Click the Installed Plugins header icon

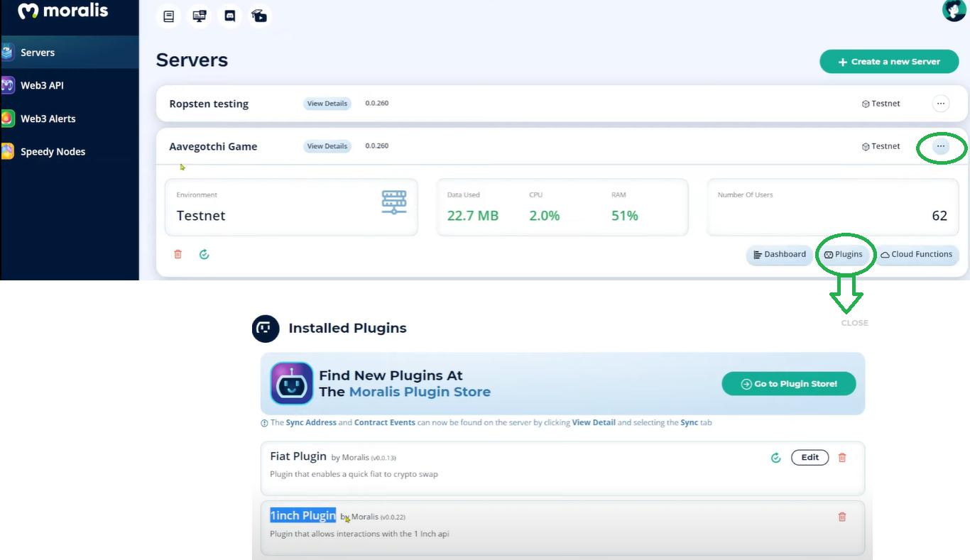[x=265, y=329]
